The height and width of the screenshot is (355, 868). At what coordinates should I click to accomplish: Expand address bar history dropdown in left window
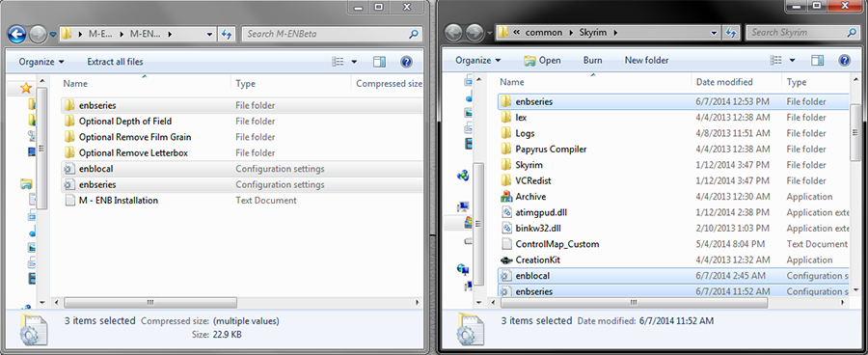point(210,35)
